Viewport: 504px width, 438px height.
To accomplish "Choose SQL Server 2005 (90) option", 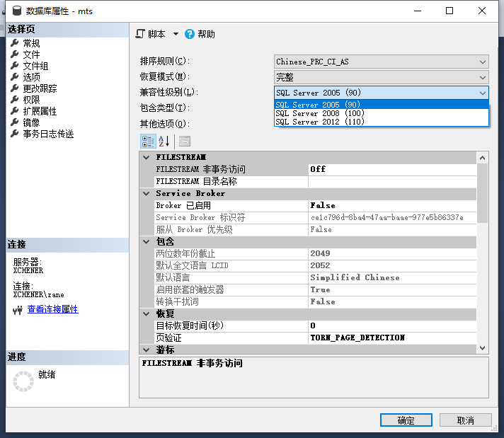I will (382, 105).
